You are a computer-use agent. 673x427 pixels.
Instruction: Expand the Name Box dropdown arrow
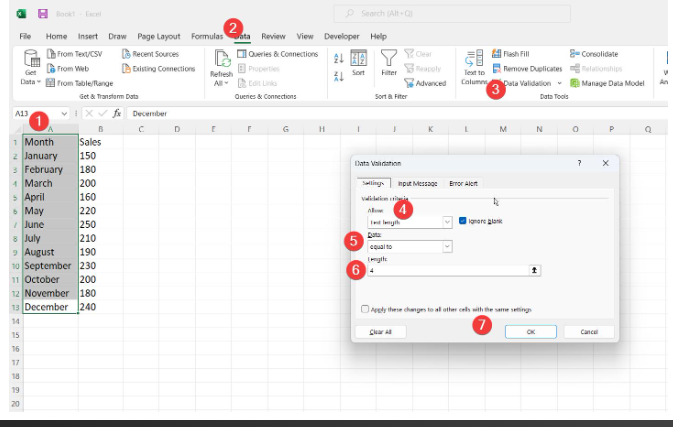[65, 114]
